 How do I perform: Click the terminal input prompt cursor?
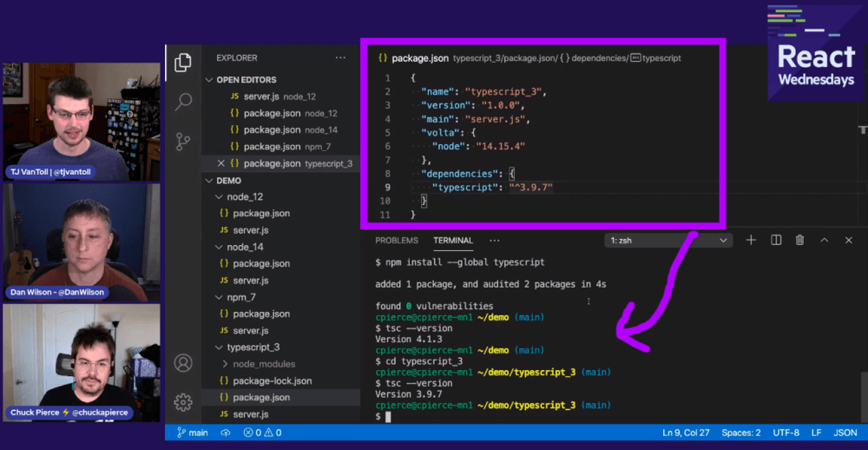click(388, 416)
